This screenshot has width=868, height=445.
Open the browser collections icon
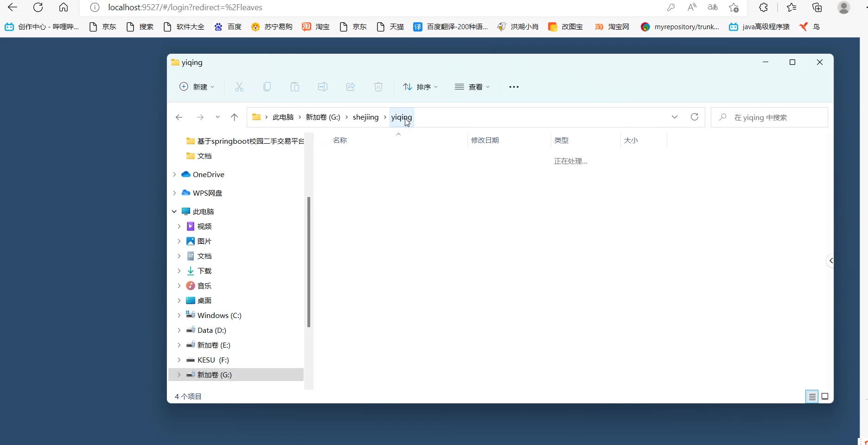click(x=817, y=7)
